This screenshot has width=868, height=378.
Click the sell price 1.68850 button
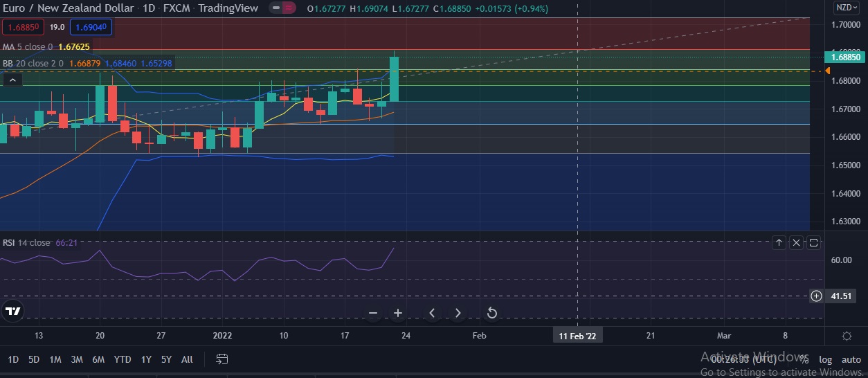coord(24,28)
